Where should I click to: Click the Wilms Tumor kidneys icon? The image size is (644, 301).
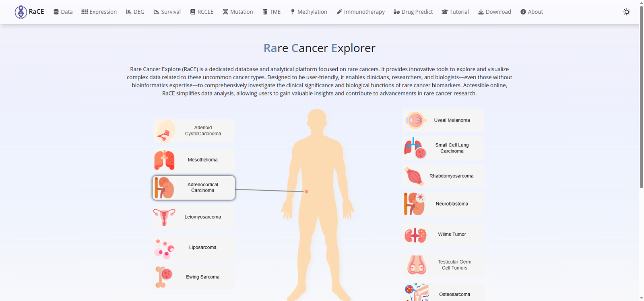415,235
